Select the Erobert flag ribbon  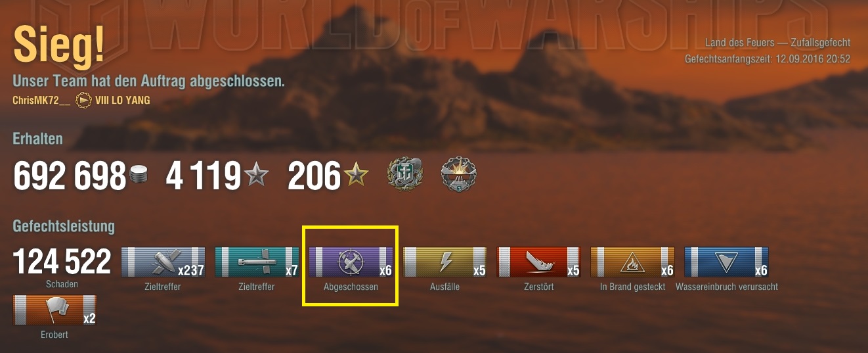(x=55, y=310)
